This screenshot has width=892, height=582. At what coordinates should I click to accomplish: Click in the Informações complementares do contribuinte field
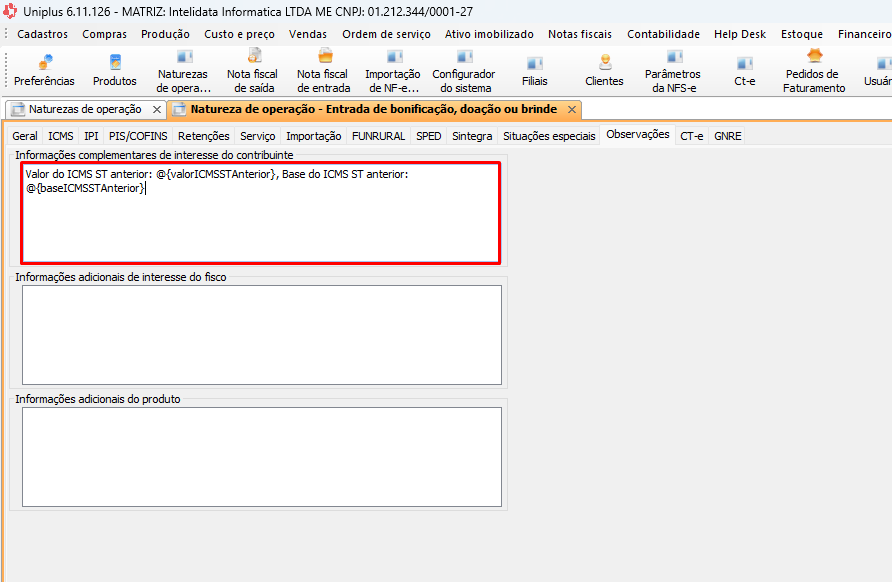261,213
